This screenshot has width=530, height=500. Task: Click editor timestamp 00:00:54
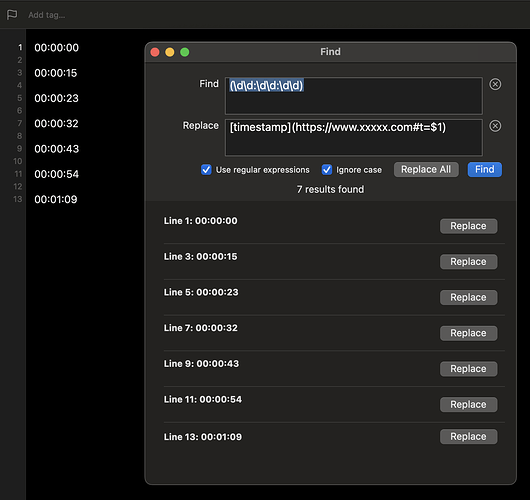tap(56, 174)
